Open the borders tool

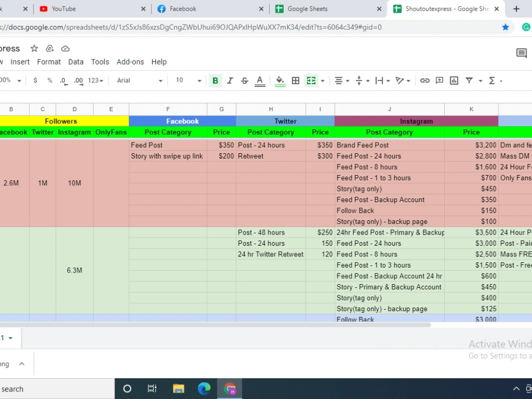tap(296, 80)
